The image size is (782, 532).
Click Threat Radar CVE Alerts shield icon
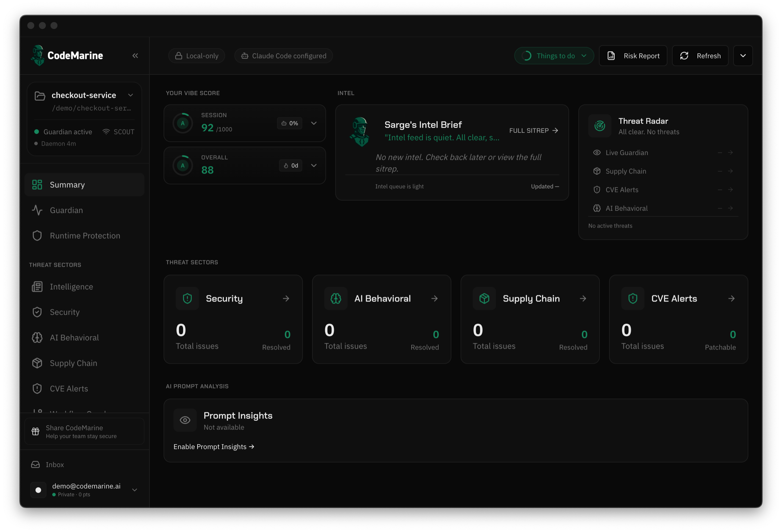click(x=597, y=190)
